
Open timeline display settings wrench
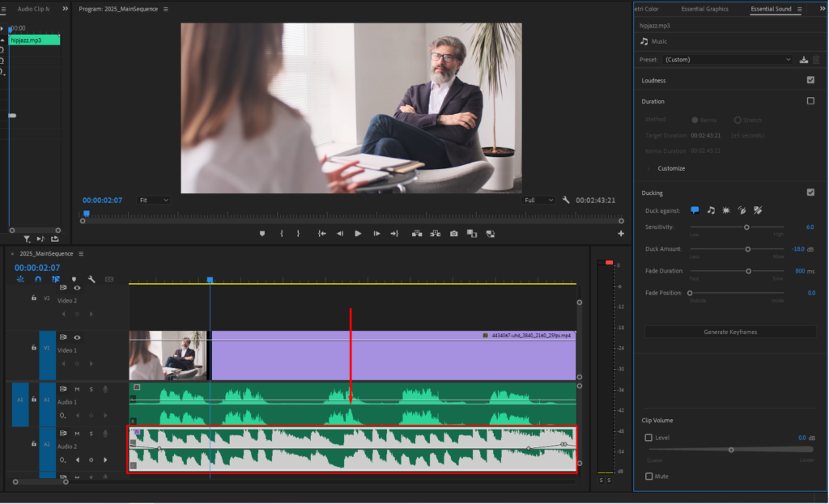click(x=91, y=279)
